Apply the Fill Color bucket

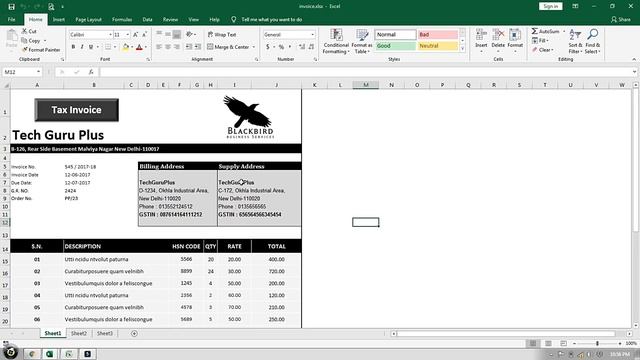[126, 47]
